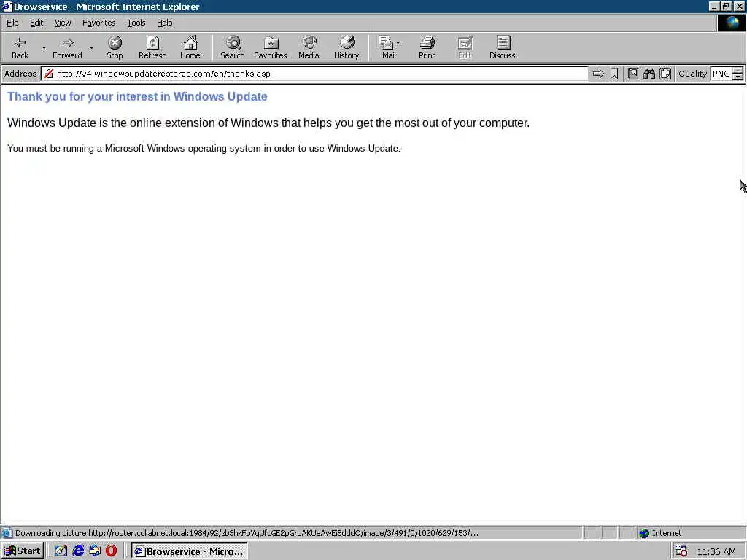This screenshot has width=747, height=560.
Task: Click the page icon in address bar
Action: (49, 74)
